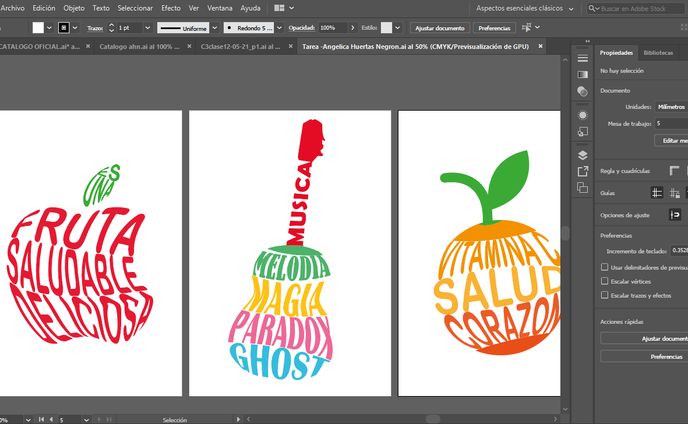The height and width of the screenshot is (424, 688).
Task: Open the Properties panel menu icon in dock
Action: (x=582, y=58)
